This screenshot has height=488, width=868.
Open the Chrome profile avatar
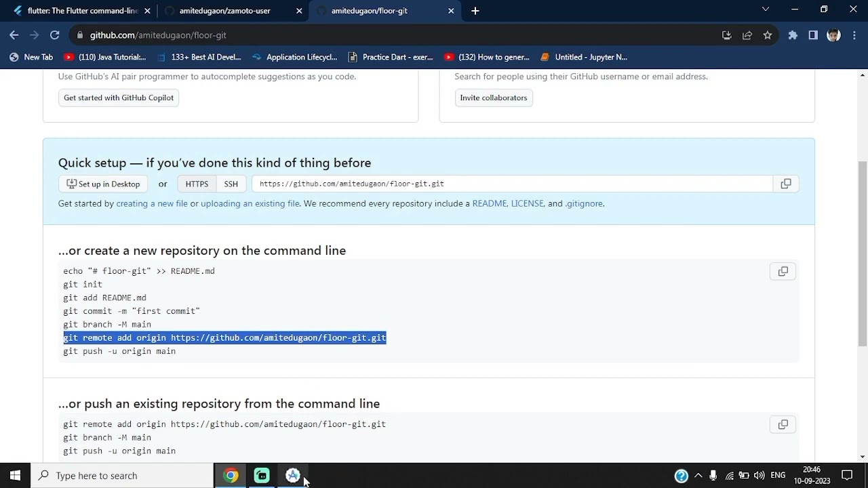tap(834, 35)
